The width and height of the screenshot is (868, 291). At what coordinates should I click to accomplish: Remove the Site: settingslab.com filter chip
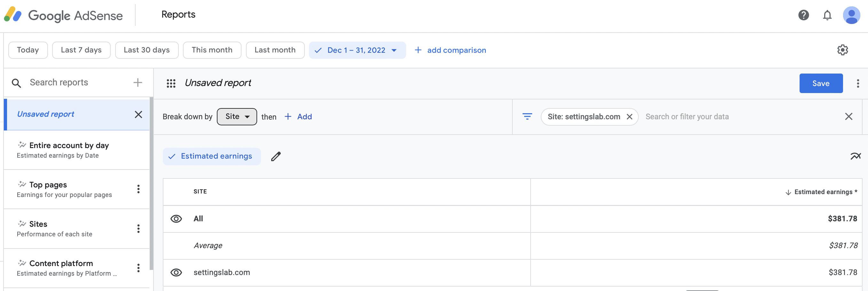(x=629, y=116)
